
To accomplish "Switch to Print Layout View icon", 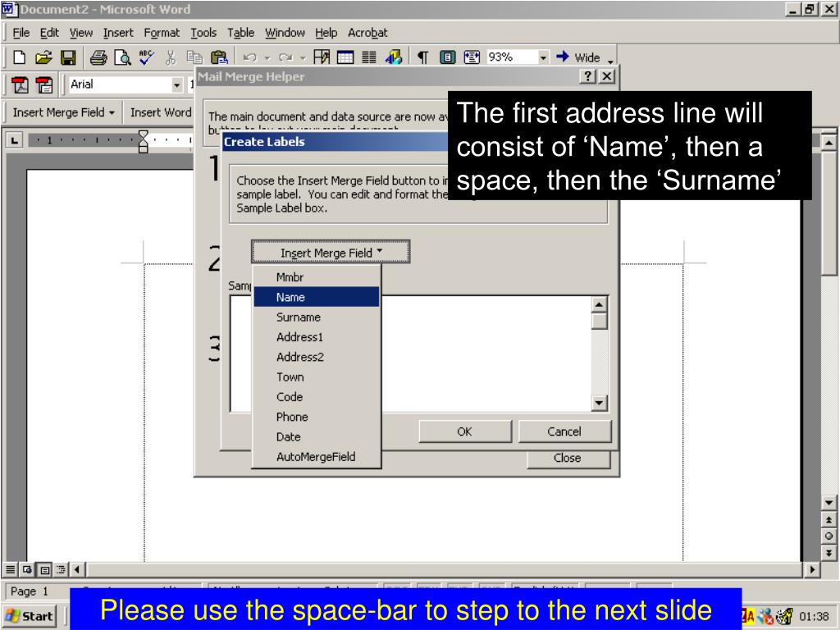I will point(44,569).
